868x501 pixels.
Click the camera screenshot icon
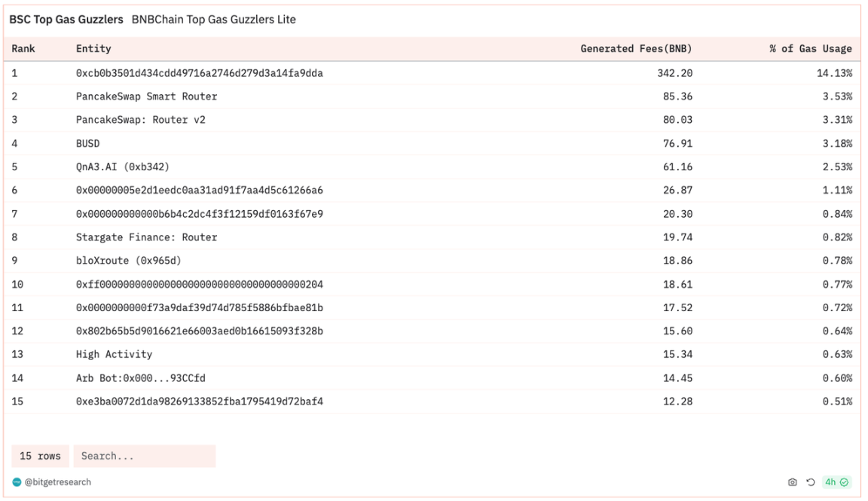[792, 482]
